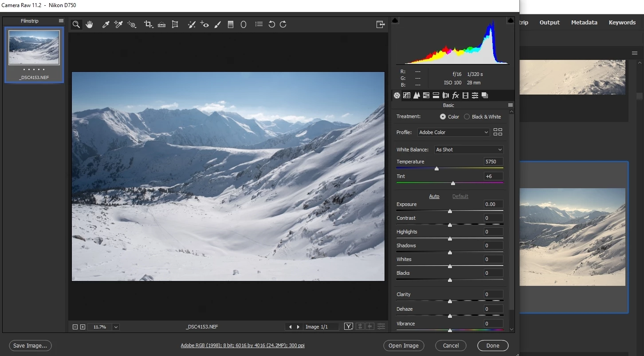The width and height of the screenshot is (644, 356).
Task: Rotate image 90 degrees clockwise
Action: tap(283, 24)
